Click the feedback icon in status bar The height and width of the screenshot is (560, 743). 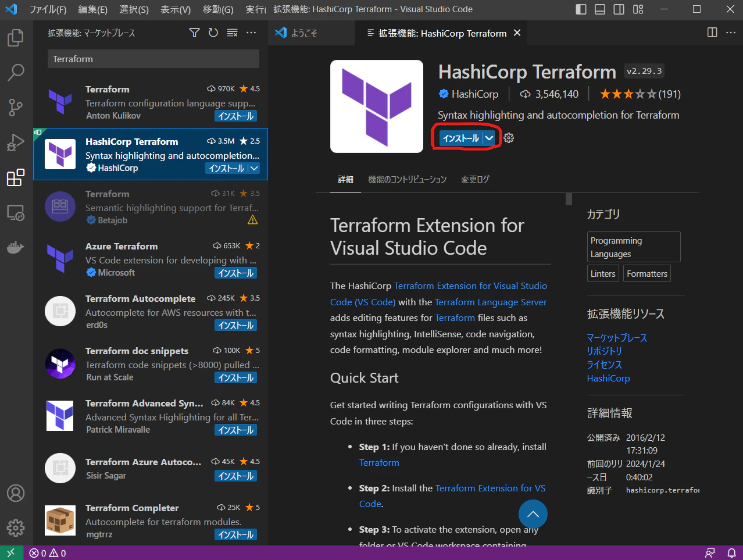(710, 553)
